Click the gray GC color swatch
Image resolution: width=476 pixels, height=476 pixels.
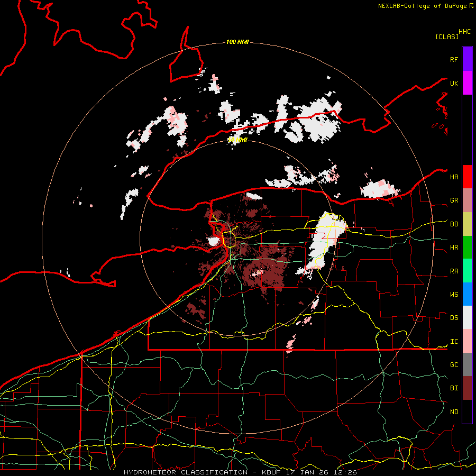(467, 364)
